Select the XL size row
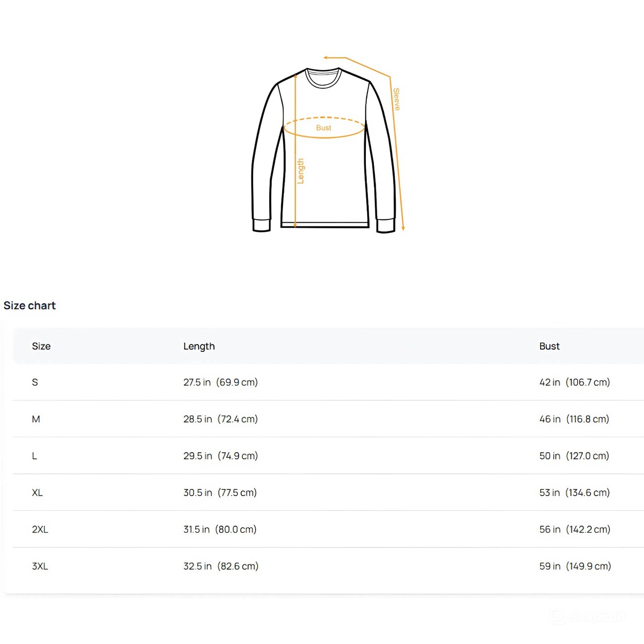This screenshot has height=644, width=644. tap(328, 492)
